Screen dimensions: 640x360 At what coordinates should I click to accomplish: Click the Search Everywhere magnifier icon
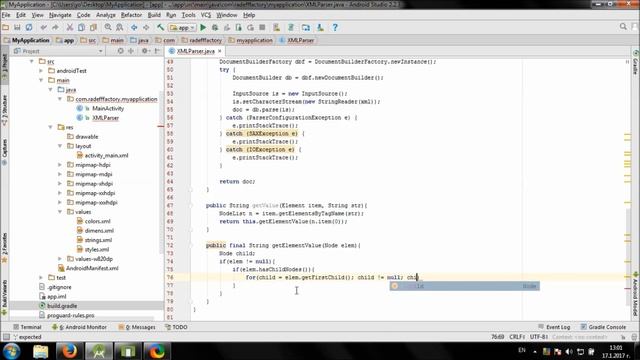623,27
